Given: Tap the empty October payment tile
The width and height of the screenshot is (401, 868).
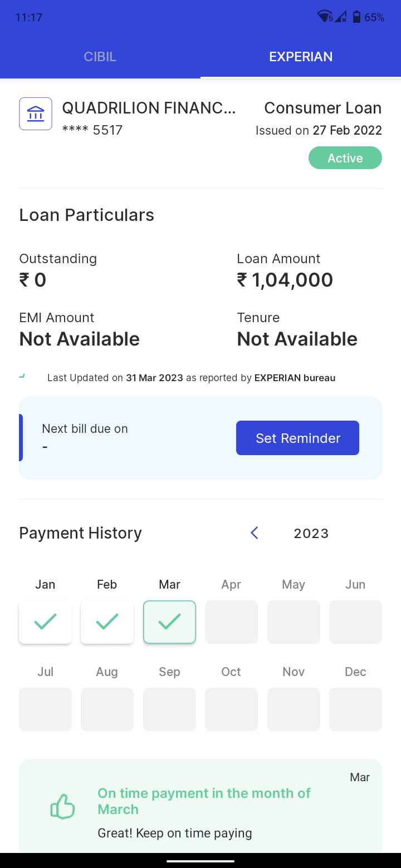Looking at the screenshot, I should 231,709.
